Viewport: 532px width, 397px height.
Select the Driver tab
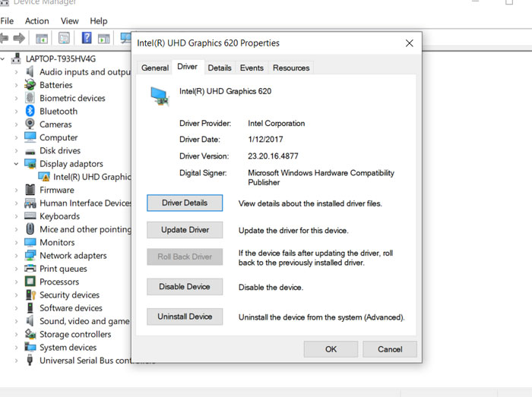pyautogui.click(x=187, y=67)
